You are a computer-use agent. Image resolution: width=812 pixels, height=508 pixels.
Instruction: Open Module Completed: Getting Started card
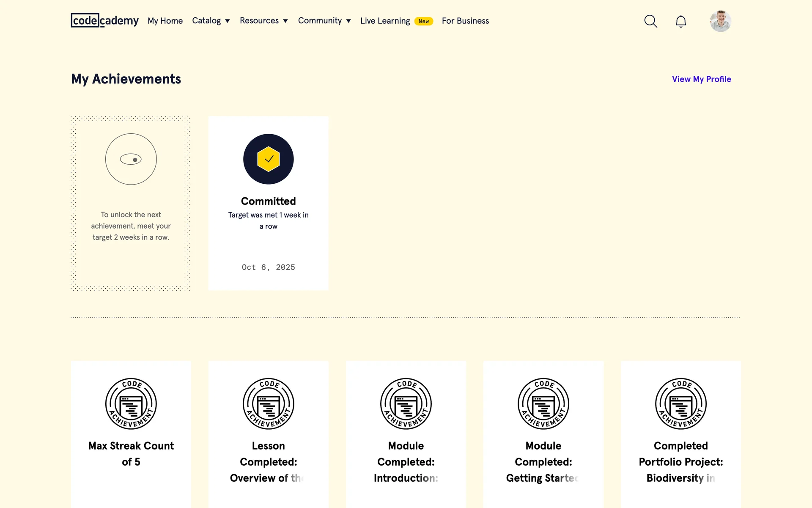[543, 461]
